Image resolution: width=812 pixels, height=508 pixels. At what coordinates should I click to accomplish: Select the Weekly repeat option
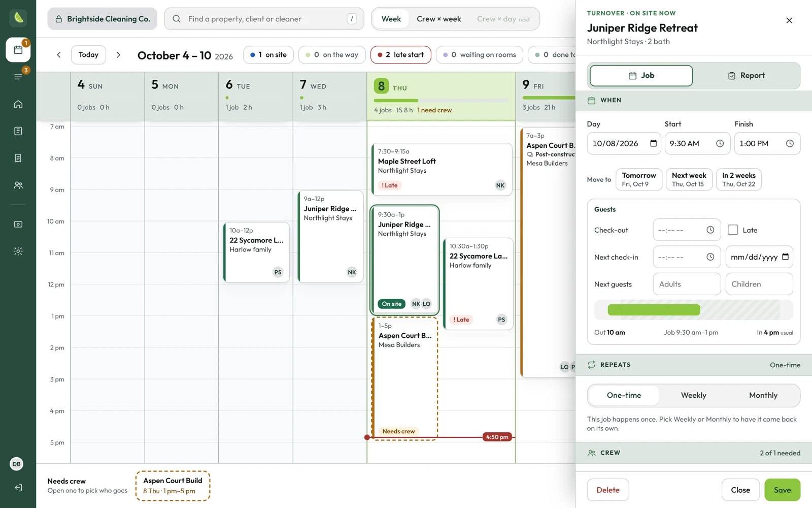point(693,395)
